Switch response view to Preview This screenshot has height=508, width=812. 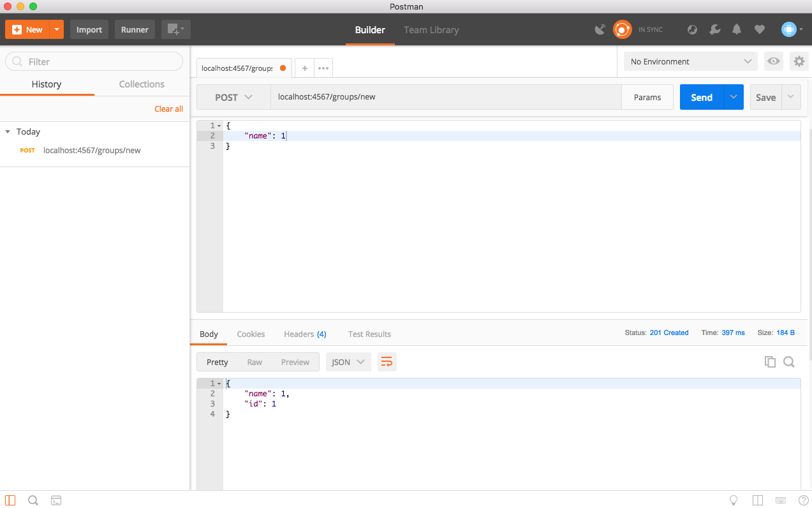(295, 362)
